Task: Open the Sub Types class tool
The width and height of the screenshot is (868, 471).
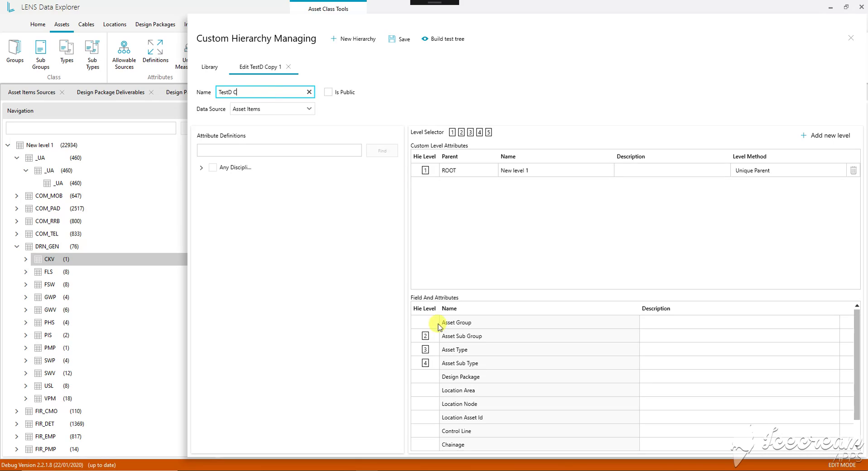Action: (x=92, y=54)
